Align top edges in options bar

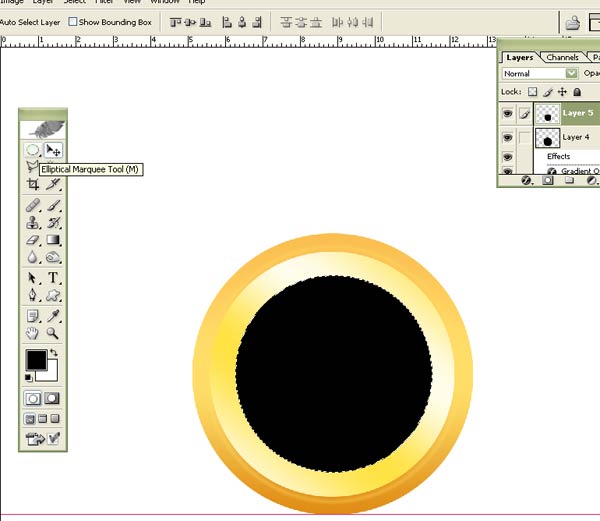click(175, 23)
